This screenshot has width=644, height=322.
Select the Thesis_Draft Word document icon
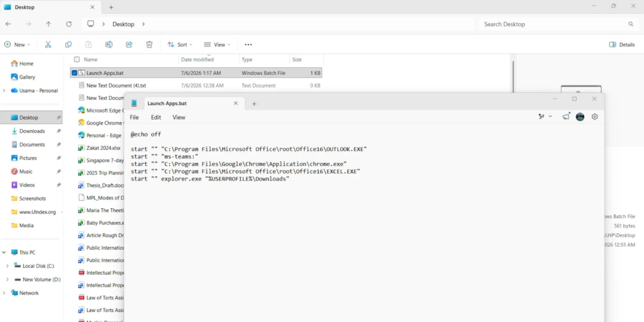coord(81,186)
